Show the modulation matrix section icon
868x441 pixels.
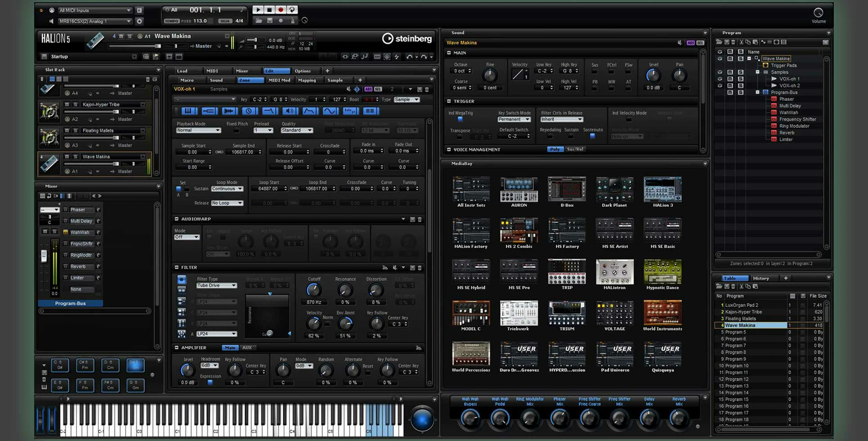tap(371, 111)
